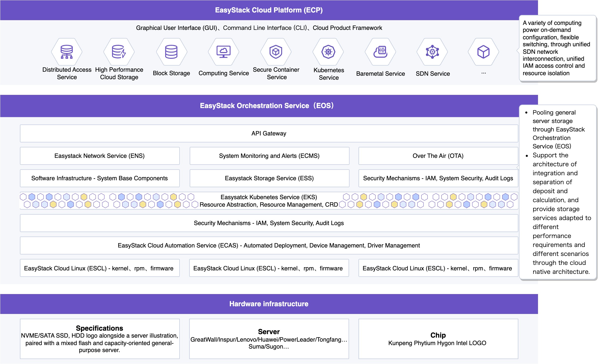
Task: Click the ECAS Automated Deployment row
Action: tap(269, 245)
